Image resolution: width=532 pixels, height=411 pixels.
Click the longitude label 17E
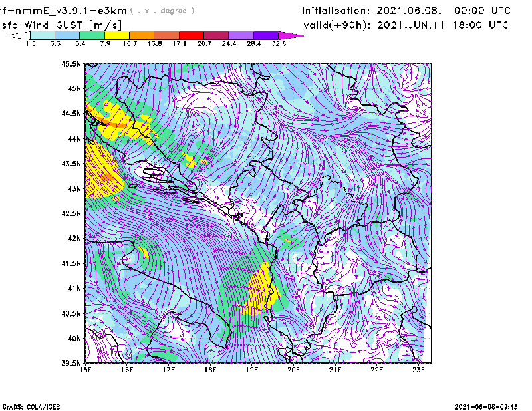pos(169,370)
